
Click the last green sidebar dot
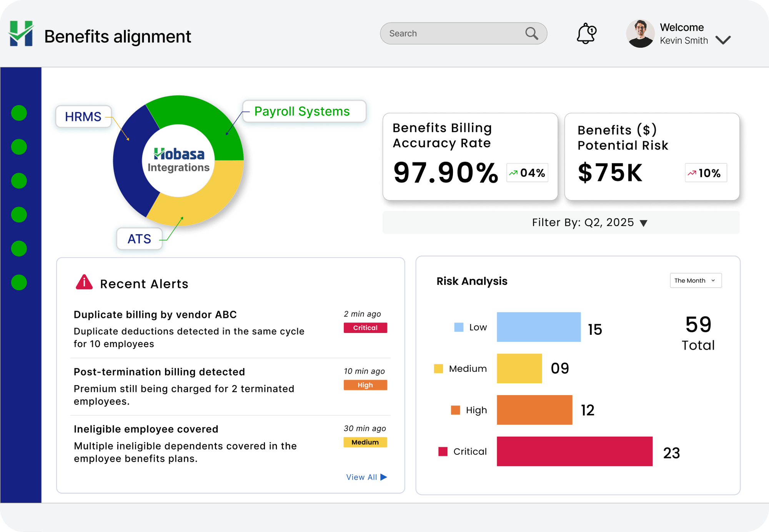pos(19,282)
